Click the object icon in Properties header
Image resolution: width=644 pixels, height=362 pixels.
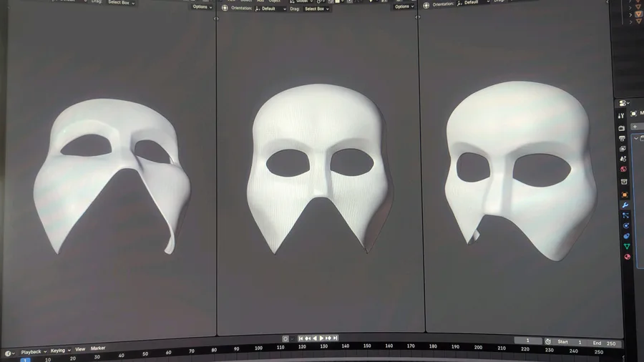tap(633, 113)
